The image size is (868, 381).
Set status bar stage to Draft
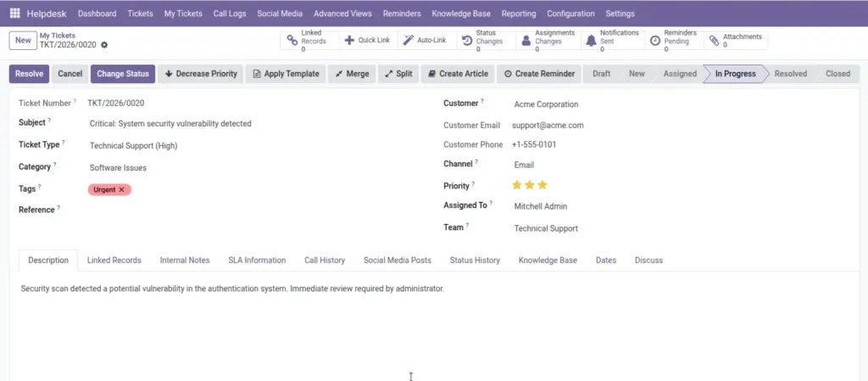click(x=602, y=74)
